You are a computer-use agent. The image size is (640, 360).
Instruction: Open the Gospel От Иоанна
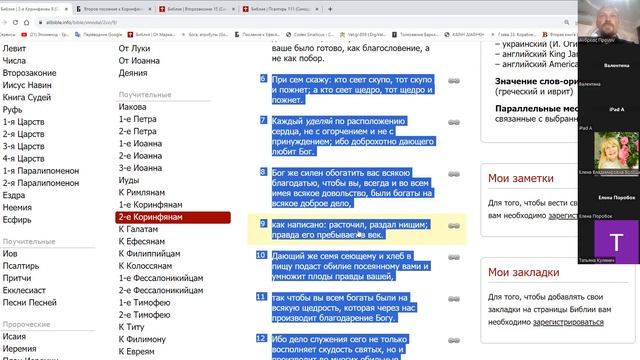pyautogui.click(x=139, y=60)
